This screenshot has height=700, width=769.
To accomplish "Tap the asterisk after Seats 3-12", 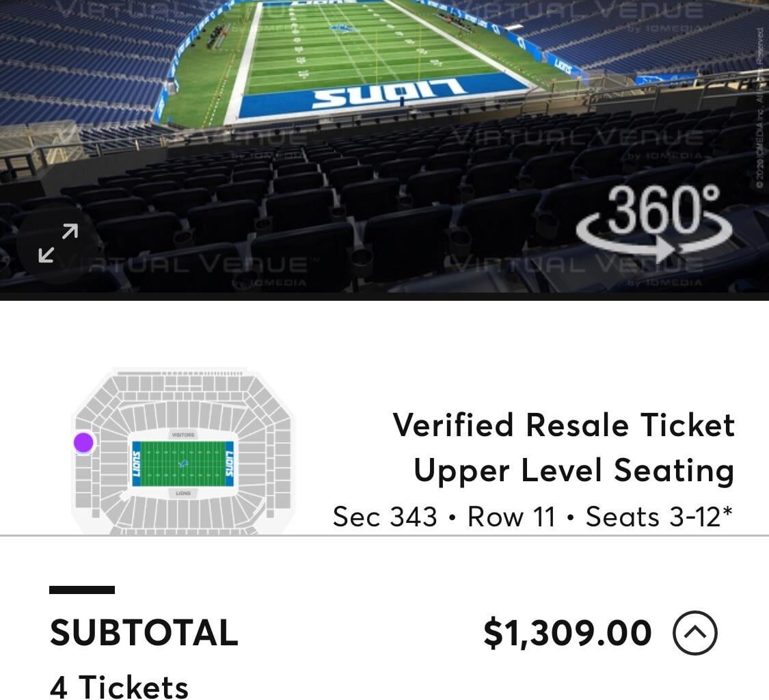I will [727, 513].
